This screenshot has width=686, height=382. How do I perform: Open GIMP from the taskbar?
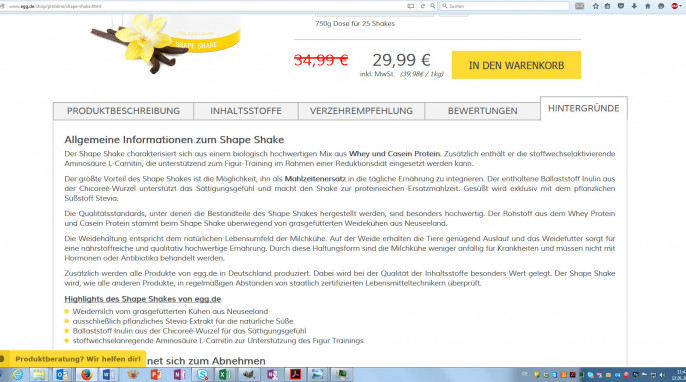coord(248,375)
